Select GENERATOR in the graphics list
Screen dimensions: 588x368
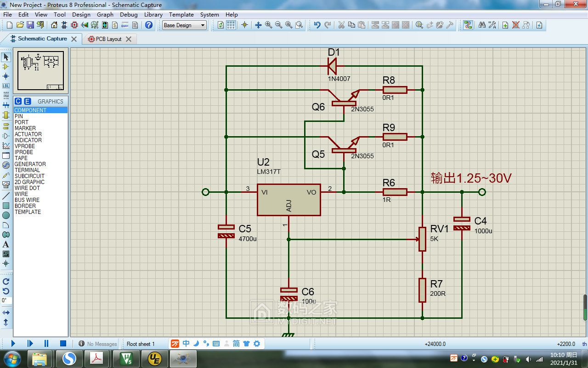point(30,164)
